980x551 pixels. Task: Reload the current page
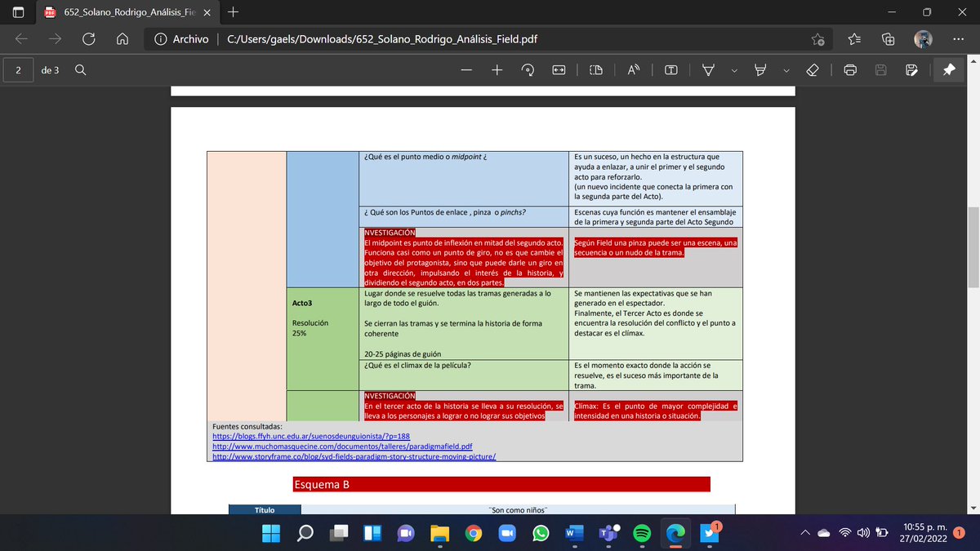tap(89, 39)
